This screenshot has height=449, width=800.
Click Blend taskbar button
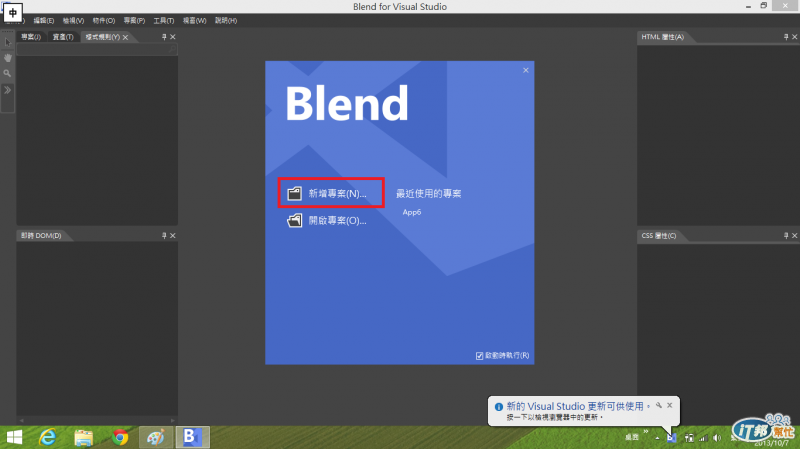coord(192,437)
